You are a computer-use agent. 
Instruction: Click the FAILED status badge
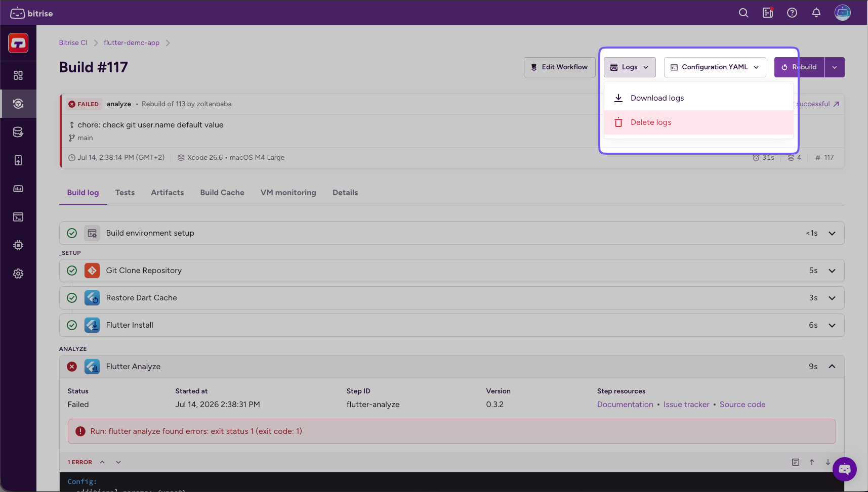point(84,104)
